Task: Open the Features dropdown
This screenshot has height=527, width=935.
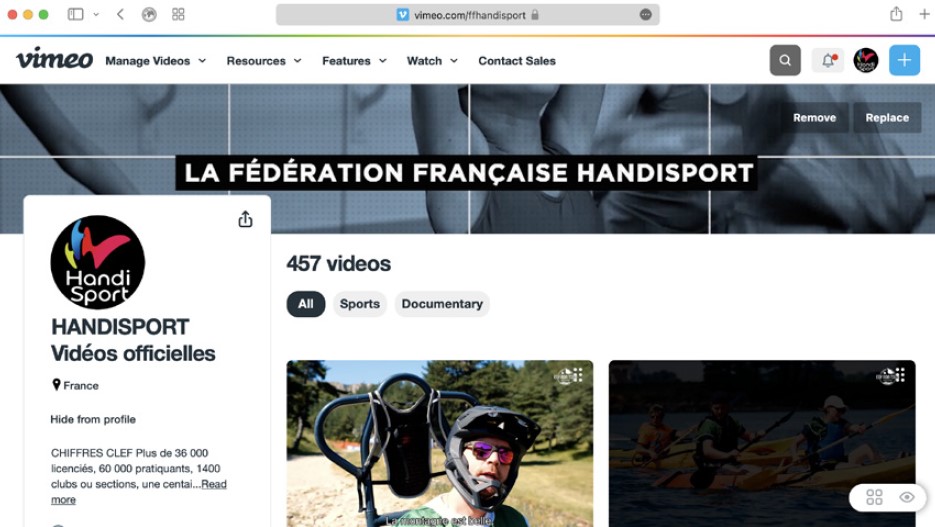Action: click(x=354, y=61)
